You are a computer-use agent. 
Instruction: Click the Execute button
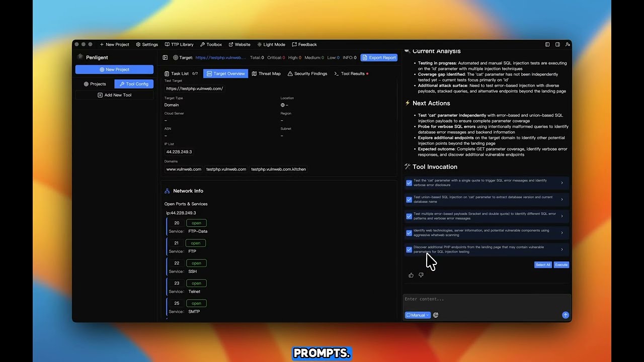point(561,264)
